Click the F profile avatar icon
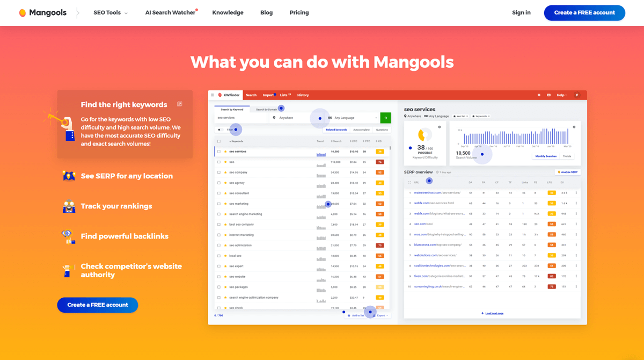Viewport: 644px width, 360px height. pos(577,95)
